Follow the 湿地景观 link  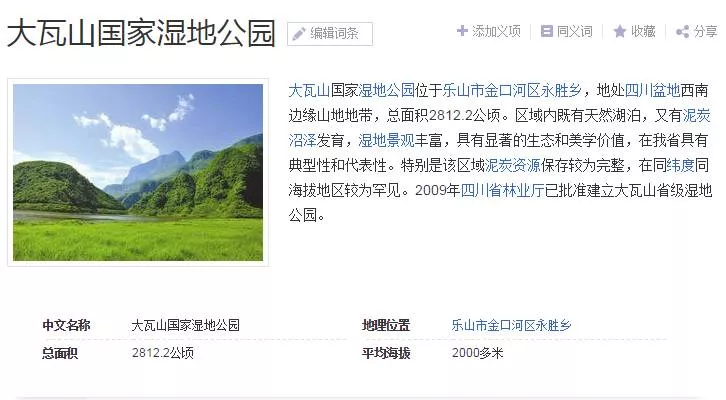[x=386, y=140]
